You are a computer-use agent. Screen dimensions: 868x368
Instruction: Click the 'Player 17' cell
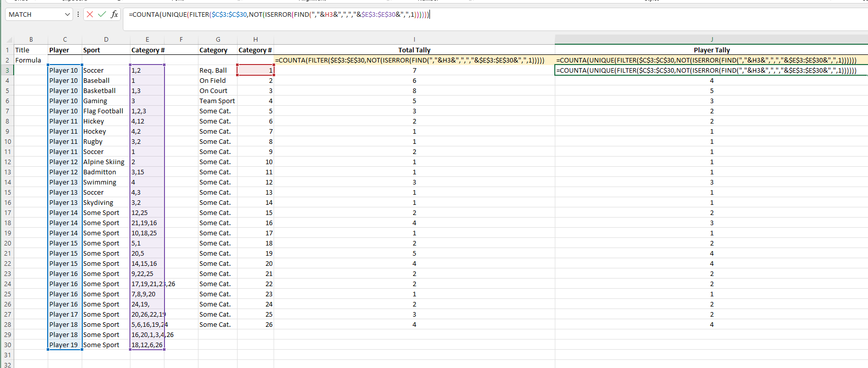(x=65, y=314)
